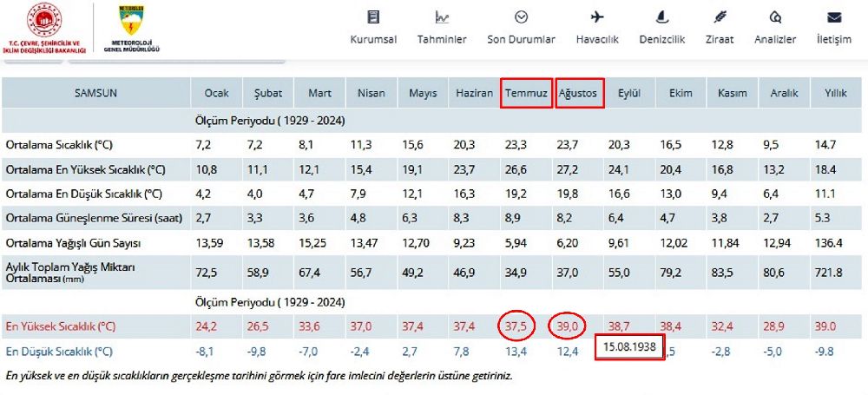Click the Analizler icon
Image resolution: width=868 pixels, height=395 pixels.
[x=775, y=17]
